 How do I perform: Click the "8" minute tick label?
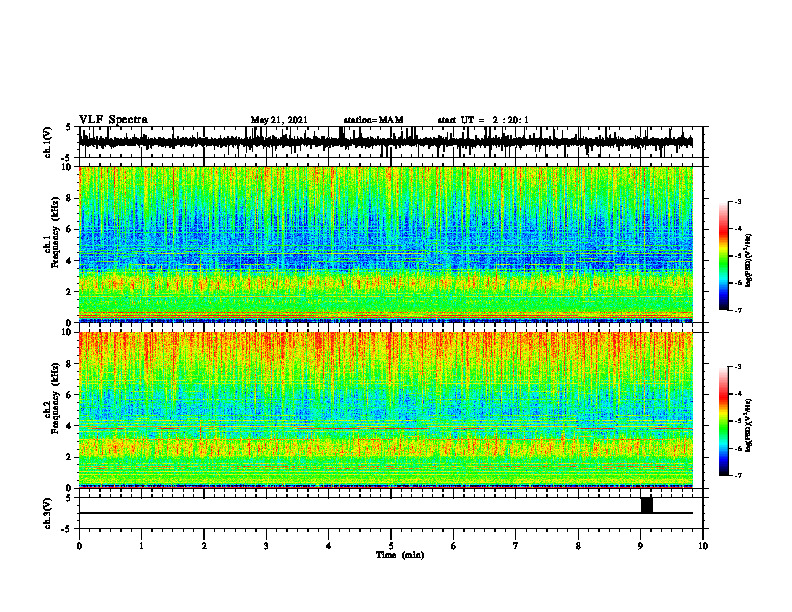pos(578,546)
